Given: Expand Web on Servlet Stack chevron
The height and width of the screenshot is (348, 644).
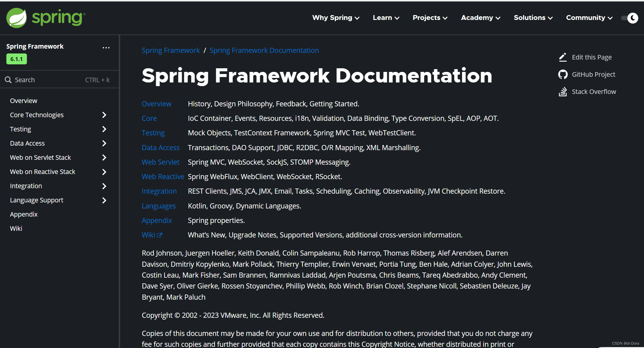Looking at the screenshot, I should [x=104, y=157].
